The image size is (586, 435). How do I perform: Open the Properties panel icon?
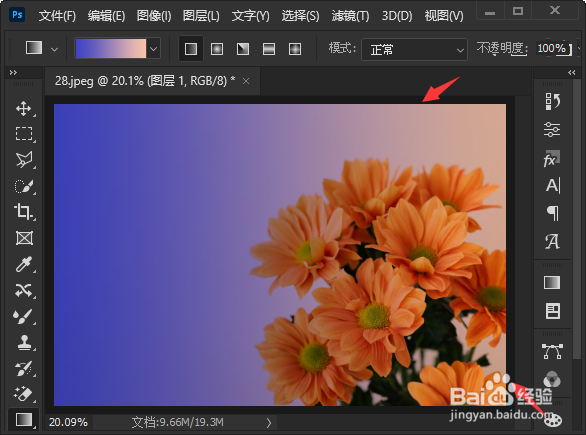pyautogui.click(x=552, y=130)
